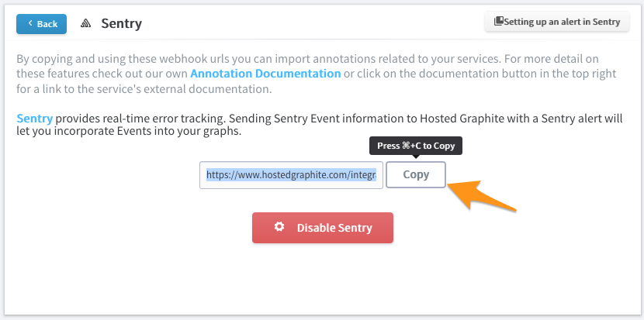The height and width of the screenshot is (320, 644).
Task: Click the Press ⌘+C to Copy tooltip
Action: tap(416, 146)
